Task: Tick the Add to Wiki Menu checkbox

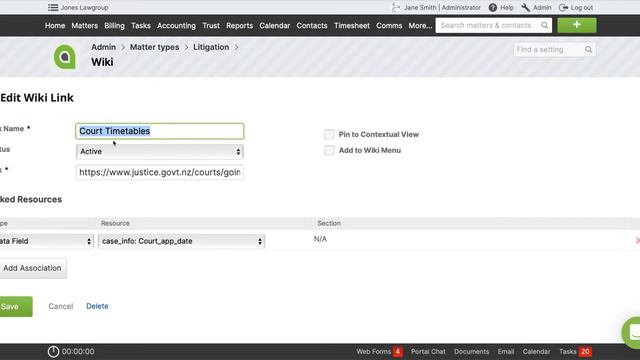Action: [x=329, y=150]
